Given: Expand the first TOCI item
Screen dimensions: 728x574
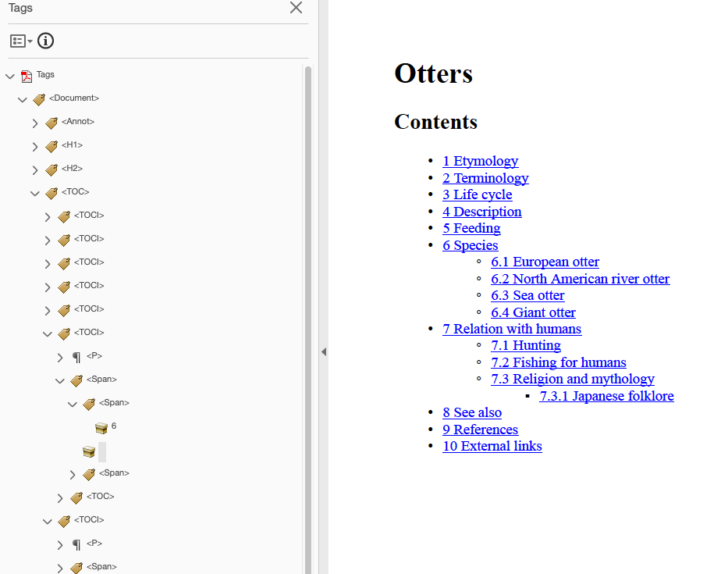Looking at the screenshot, I should (47, 216).
